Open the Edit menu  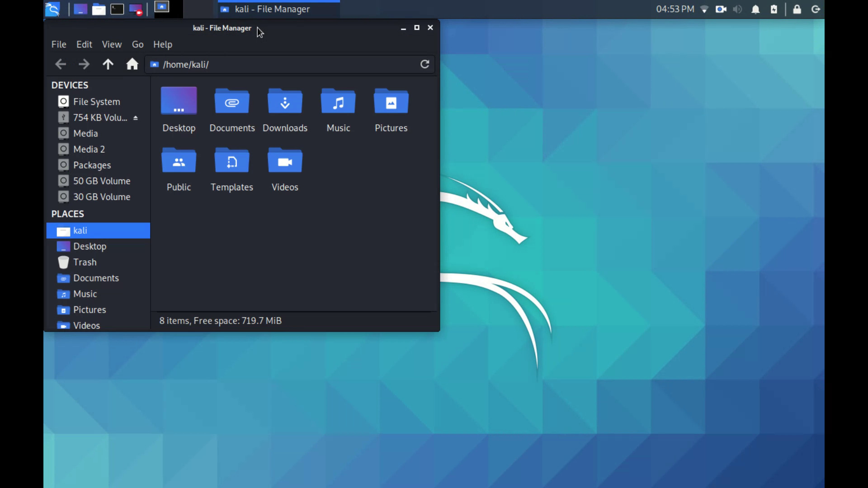pos(84,44)
